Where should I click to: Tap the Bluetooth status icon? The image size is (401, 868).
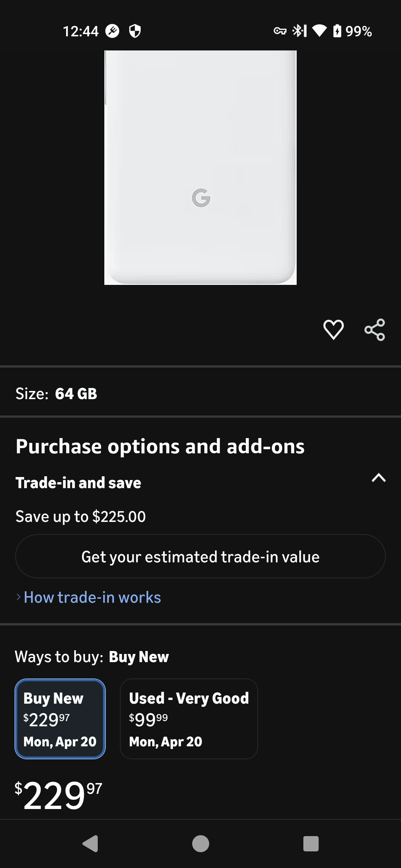299,31
